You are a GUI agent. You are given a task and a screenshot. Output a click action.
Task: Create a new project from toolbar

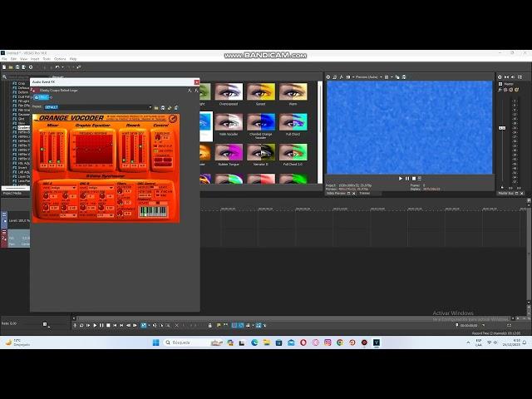tap(4, 67)
